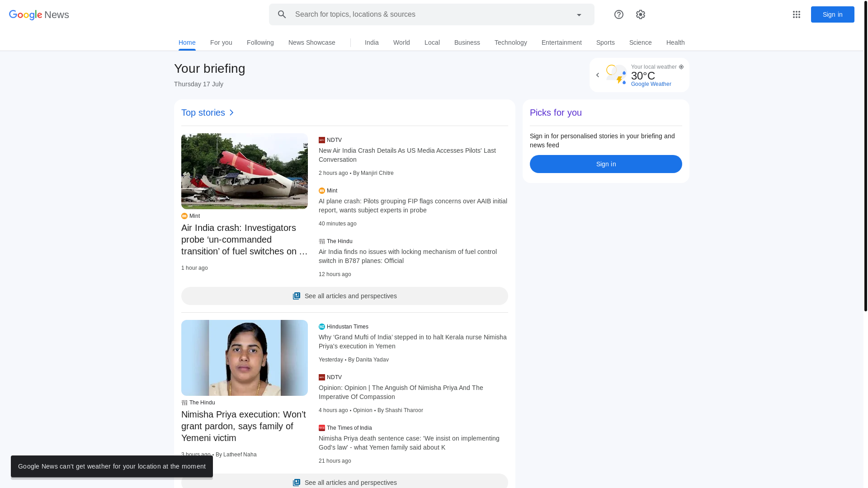Open the Business tab
This screenshot has height=488, width=868.
[x=467, y=42]
